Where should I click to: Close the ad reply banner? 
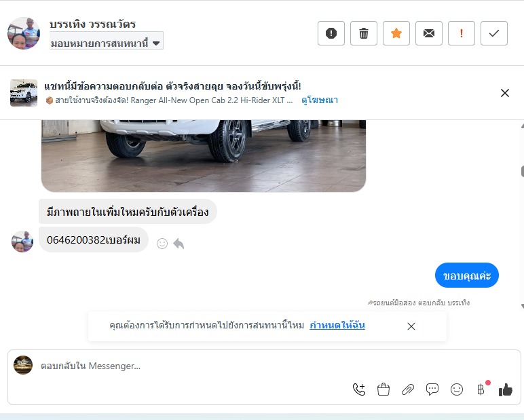(x=504, y=93)
